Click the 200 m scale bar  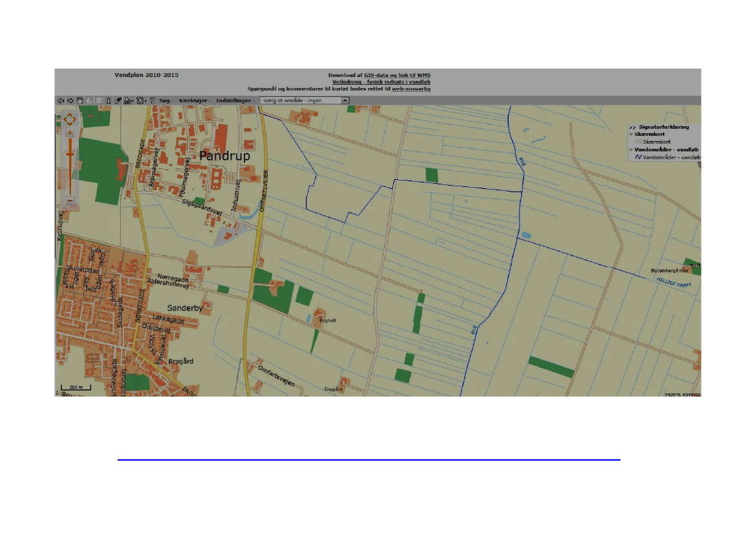coord(76,388)
